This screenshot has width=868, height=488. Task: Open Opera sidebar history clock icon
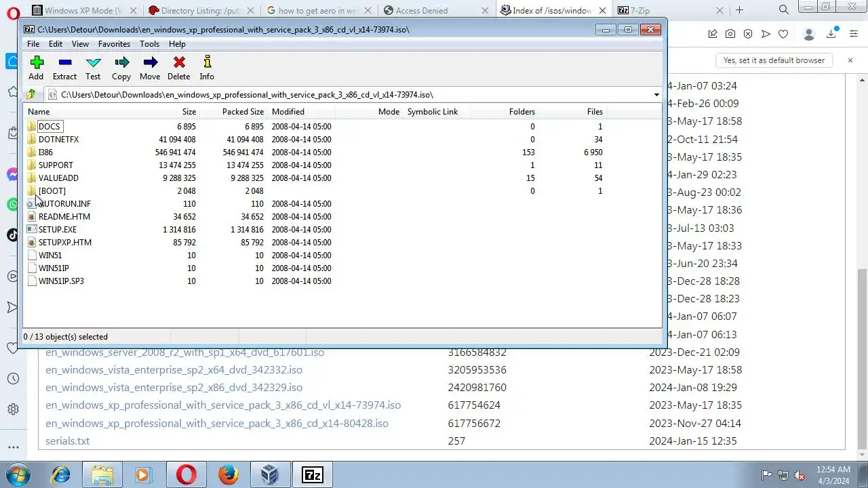click(x=13, y=379)
